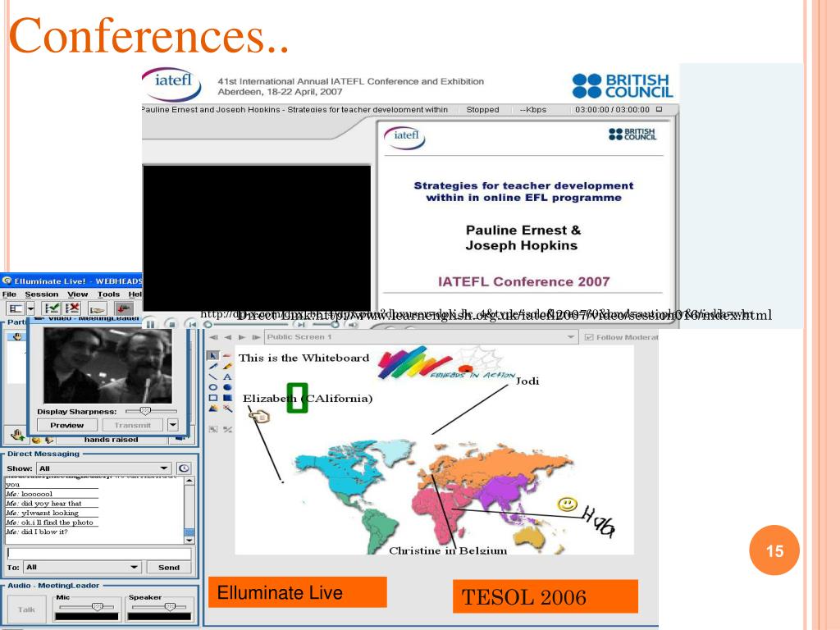Click the 'Me: did I blow it?' message
The height and width of the screenshot is (630, 840).
point(37,532)
